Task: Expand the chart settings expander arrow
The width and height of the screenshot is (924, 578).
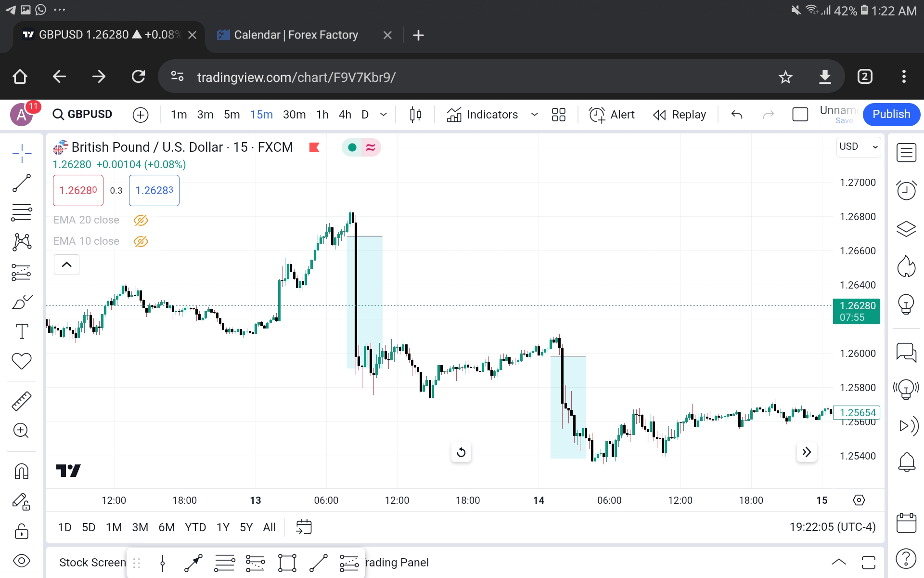Action: [66, 264]
